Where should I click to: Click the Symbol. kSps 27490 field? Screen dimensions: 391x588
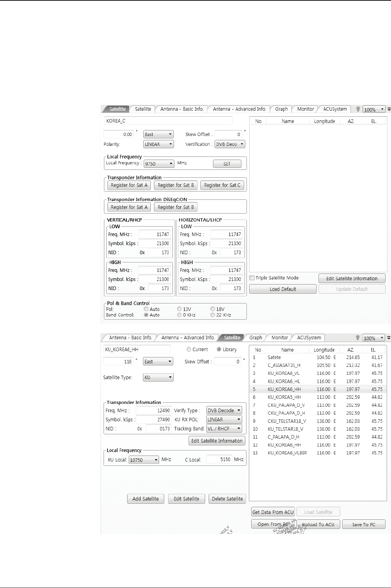[x=154, y=419]
